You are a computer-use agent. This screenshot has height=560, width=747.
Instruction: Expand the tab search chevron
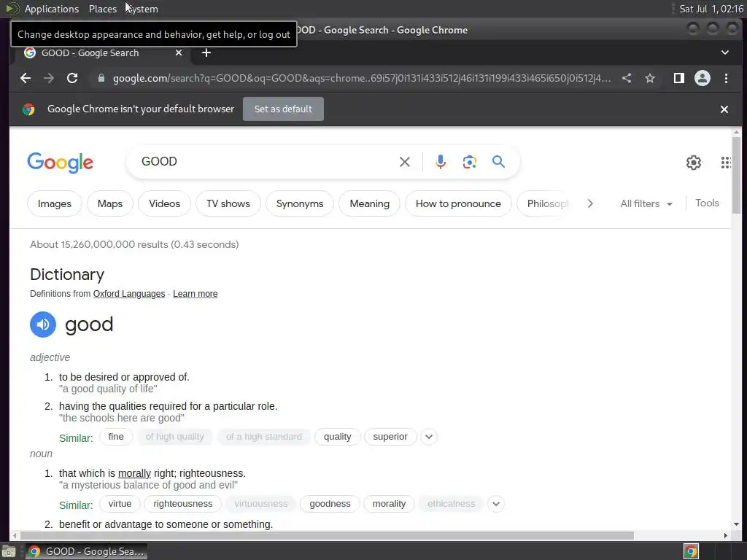click(x=724, y=52)
